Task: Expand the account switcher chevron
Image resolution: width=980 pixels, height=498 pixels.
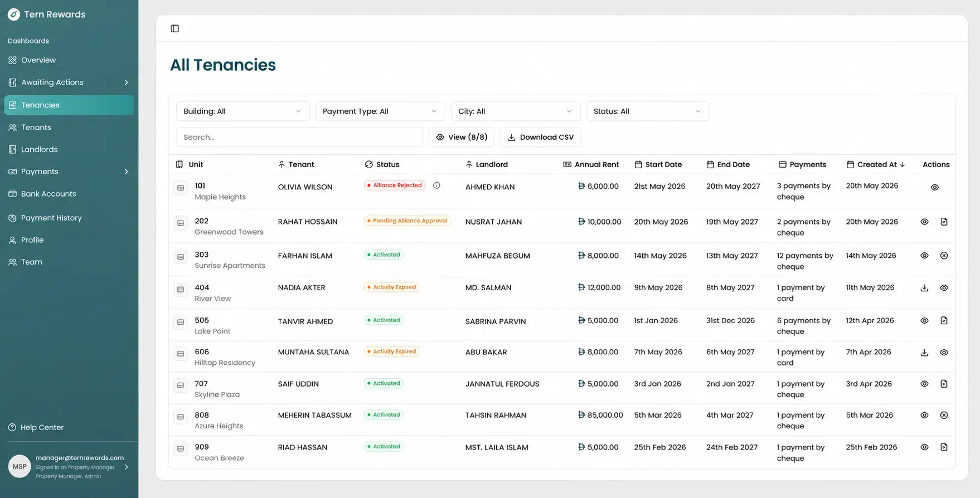Action: 127,467
